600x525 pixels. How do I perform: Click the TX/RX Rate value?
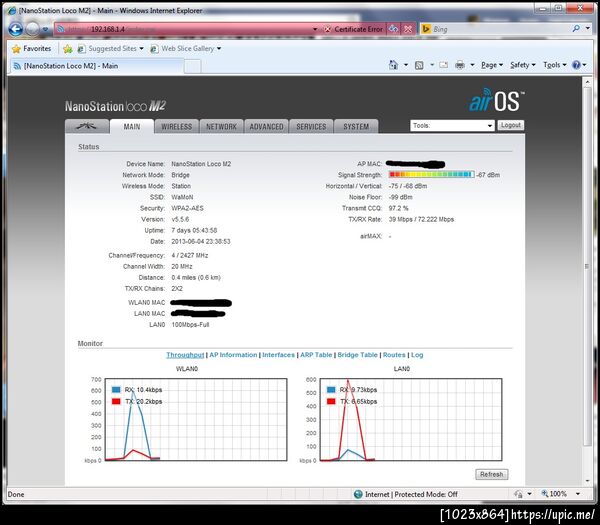click(x=421, y=219)
